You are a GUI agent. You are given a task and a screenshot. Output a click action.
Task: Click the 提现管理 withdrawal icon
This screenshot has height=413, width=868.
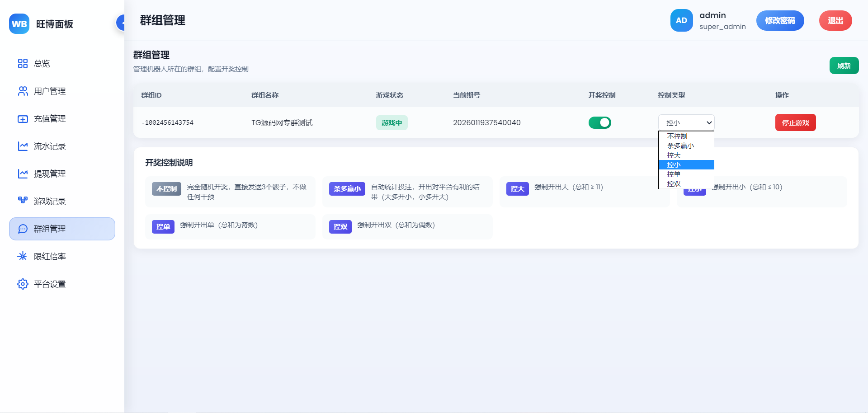23,174
